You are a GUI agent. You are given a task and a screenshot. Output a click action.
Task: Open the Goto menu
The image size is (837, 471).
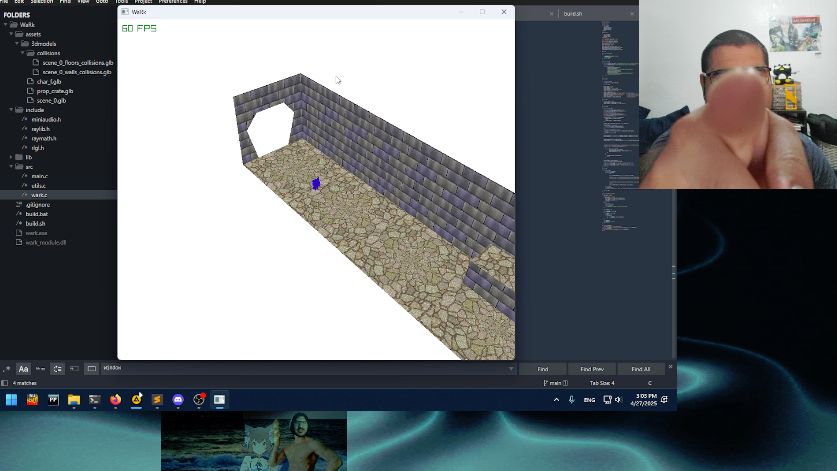(x=101, y=2)
